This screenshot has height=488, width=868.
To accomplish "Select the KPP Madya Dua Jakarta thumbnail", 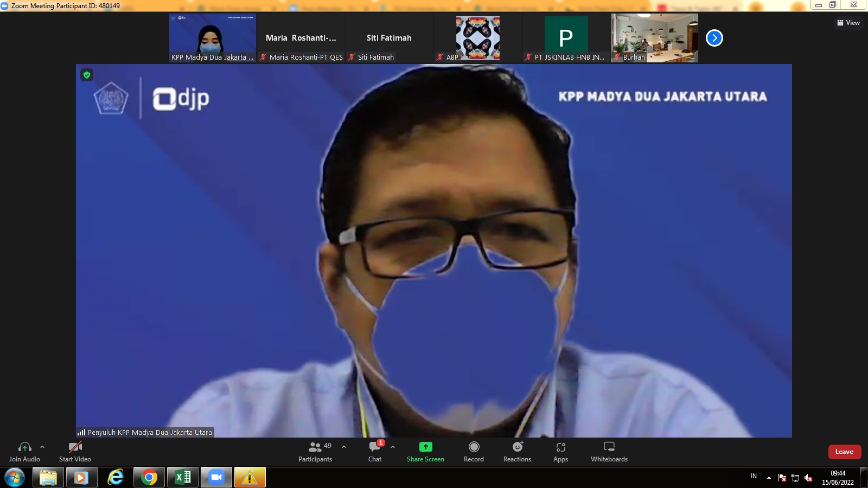I will [212, 38].
